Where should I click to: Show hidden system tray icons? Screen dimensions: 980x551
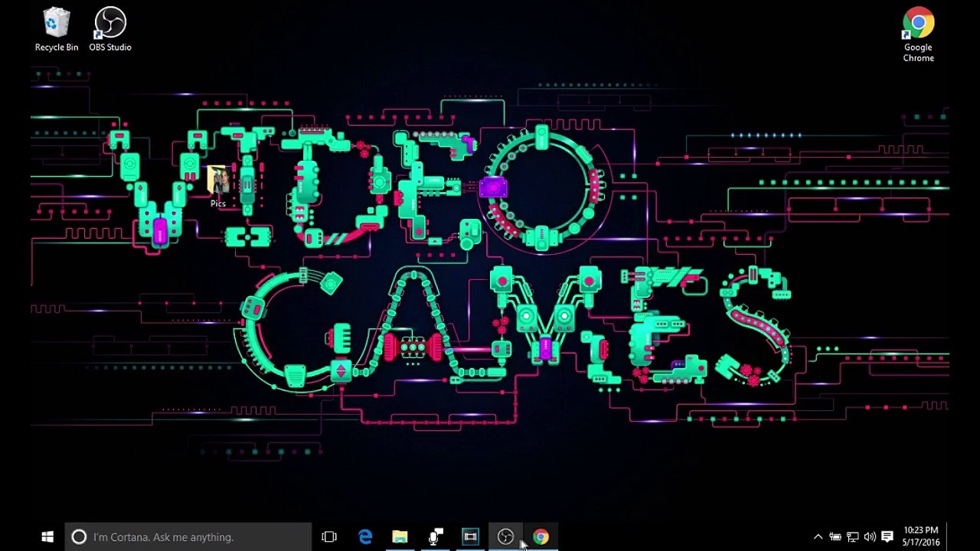[x=818, y=537]
